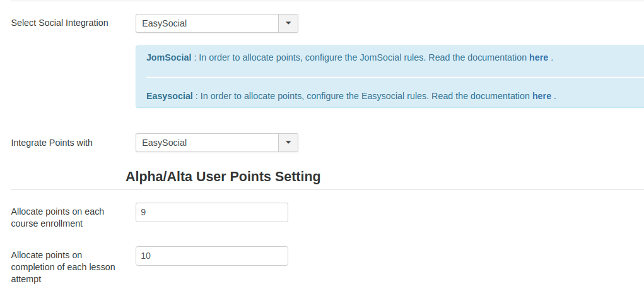Open the JomSocial documentation 'here' link
The width and height of the screenshot is (644, 303).
click(538, 57)
